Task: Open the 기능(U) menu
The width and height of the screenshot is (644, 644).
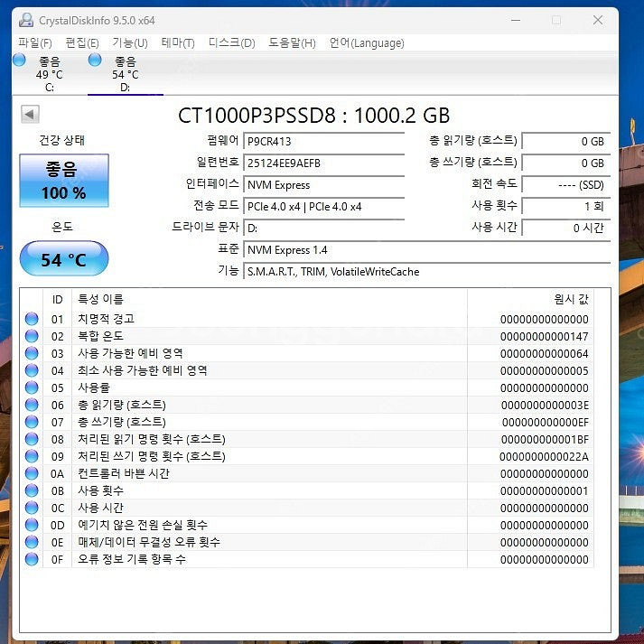Action: coord(130,42)
